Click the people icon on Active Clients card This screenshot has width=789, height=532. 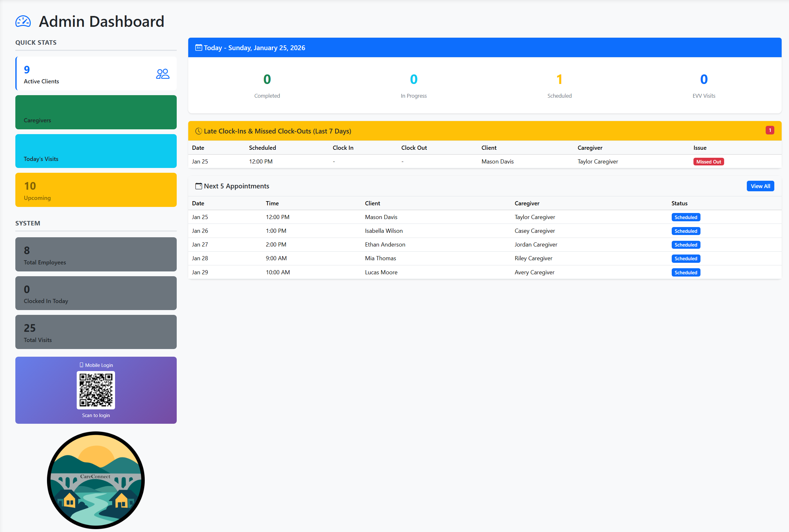[162, 73]
